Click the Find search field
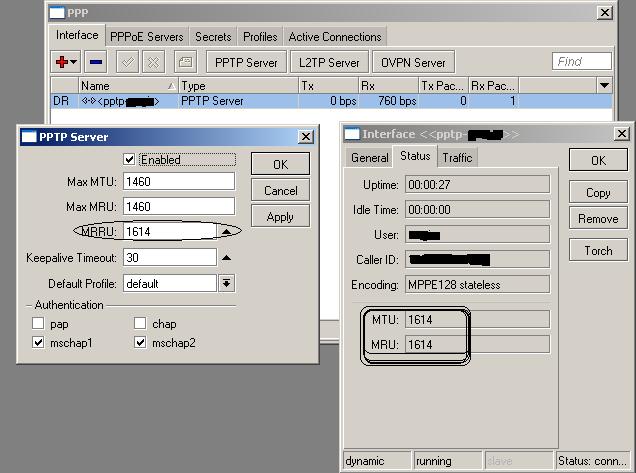This screenshot has width=636, height=473. tap(582, 61)
